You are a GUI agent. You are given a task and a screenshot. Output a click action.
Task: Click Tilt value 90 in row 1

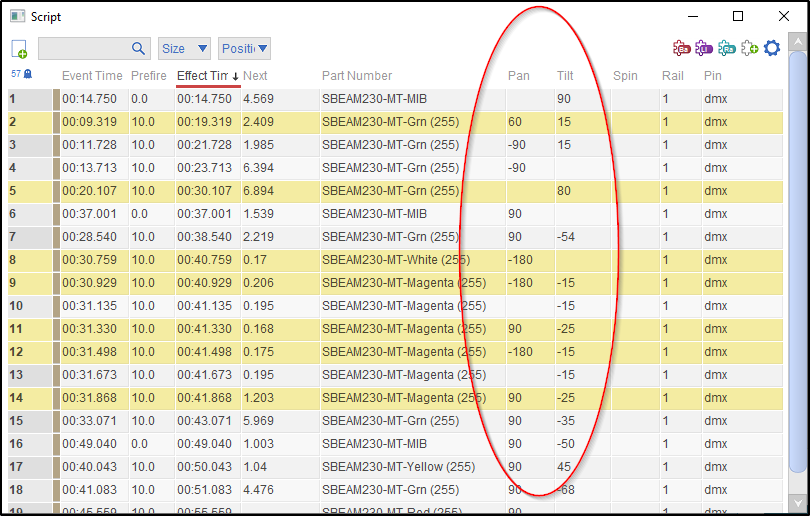point(564,99)
